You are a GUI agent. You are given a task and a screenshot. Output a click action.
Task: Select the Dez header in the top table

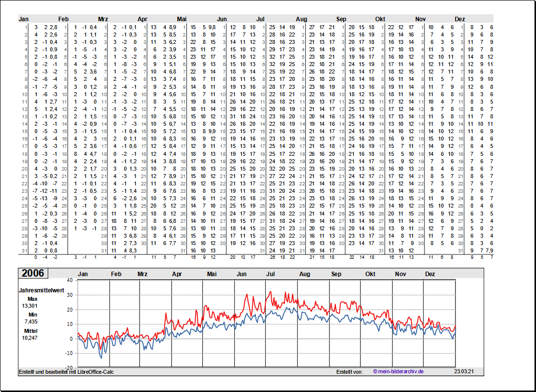pyautogui.click(x=460, y=19)
